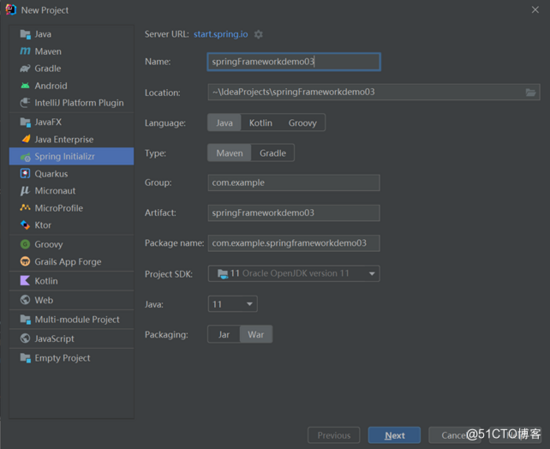The height and width of the screenshot is (449, 550).
Task: Click the Artifact input field
Action: point(294,213)
